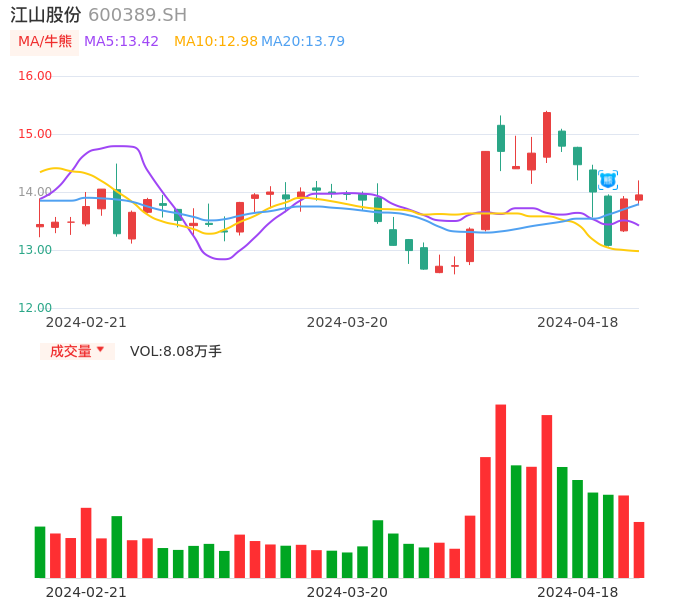Click the 2024-03-20 date label under the candlestick chart
Image resolution: width=686 pixels, height=606 pixels.
pyautogui.click(x=347, y=322)
